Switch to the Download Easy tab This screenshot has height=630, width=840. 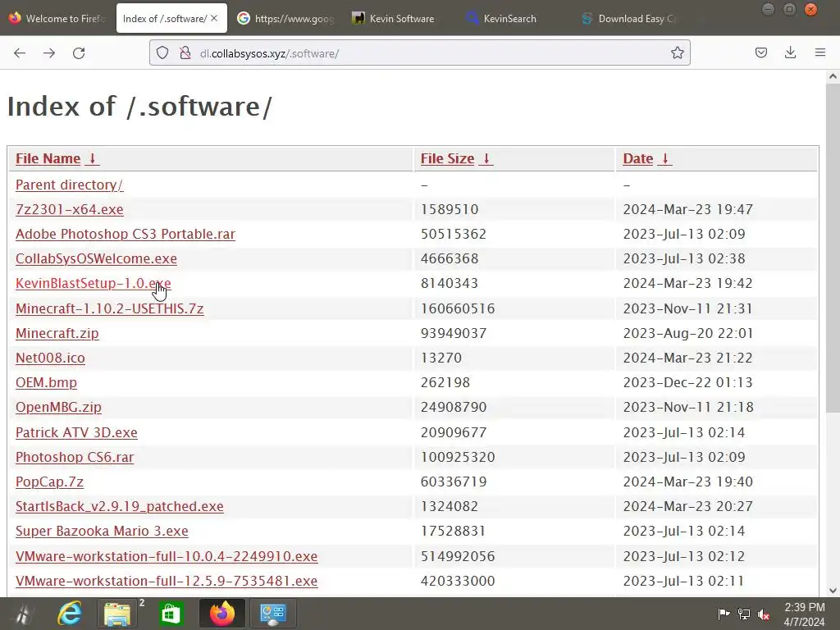tap(630, 18)
